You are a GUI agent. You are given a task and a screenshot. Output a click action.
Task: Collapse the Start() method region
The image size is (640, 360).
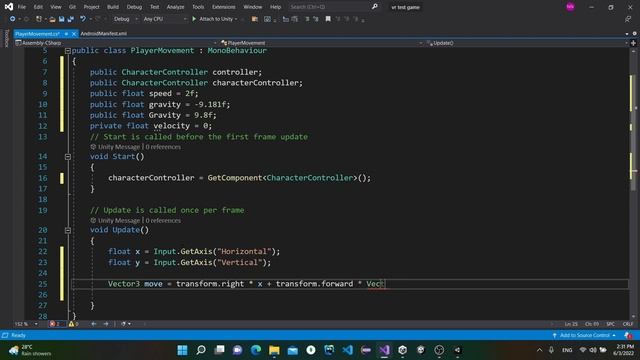tap(68, 157)
